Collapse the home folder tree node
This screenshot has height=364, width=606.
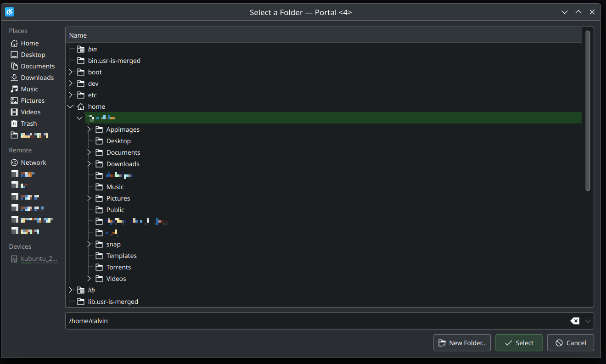click(71, 106)
